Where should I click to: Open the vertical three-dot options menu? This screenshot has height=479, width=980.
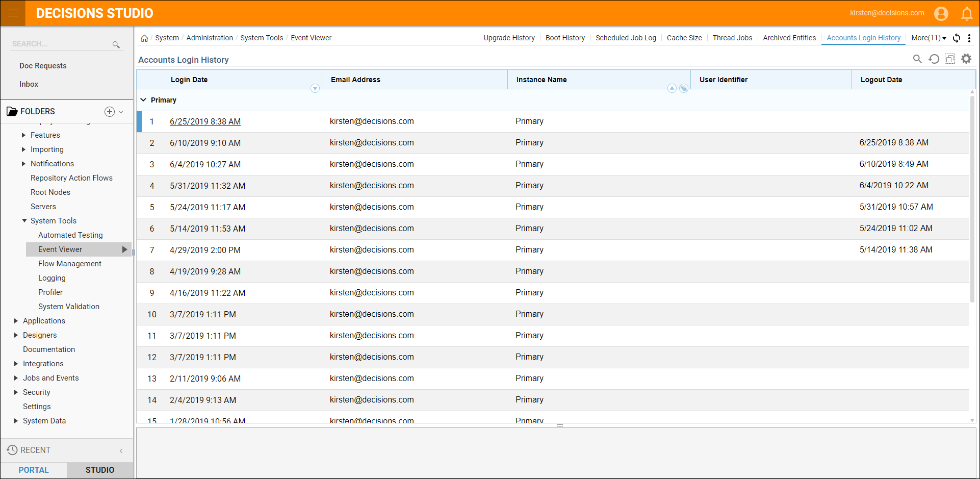click(969, 38)
